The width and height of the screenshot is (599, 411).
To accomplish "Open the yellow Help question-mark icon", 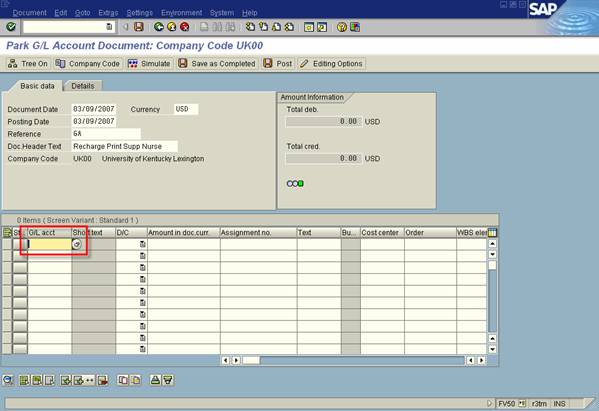I will [x=342, y=27].
